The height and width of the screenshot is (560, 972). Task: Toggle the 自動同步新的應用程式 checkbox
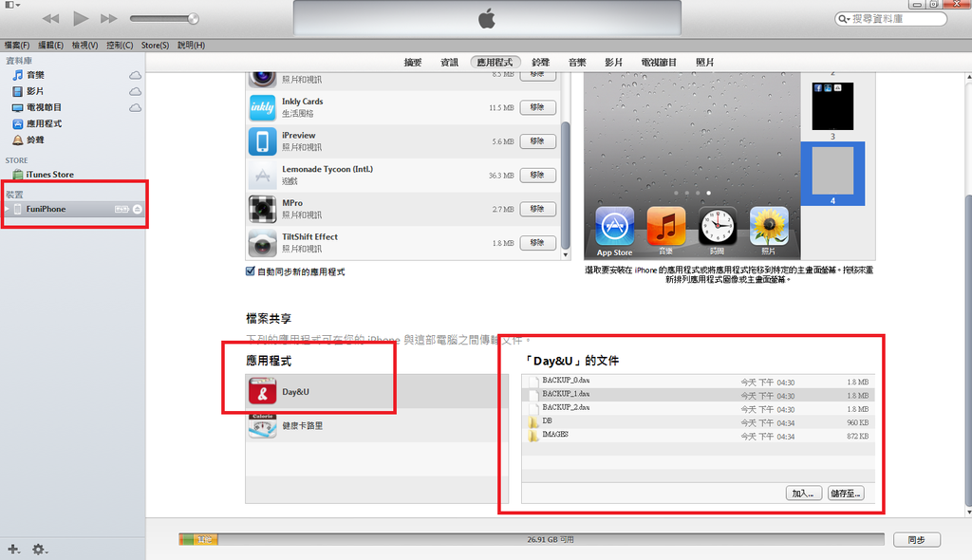[251, 271]
